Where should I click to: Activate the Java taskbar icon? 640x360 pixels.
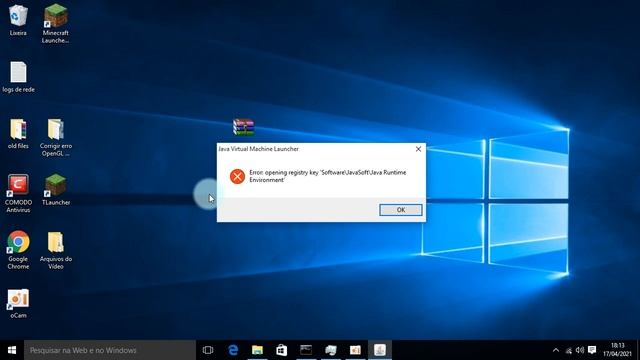pyautogui.click(x=380, y=350)
